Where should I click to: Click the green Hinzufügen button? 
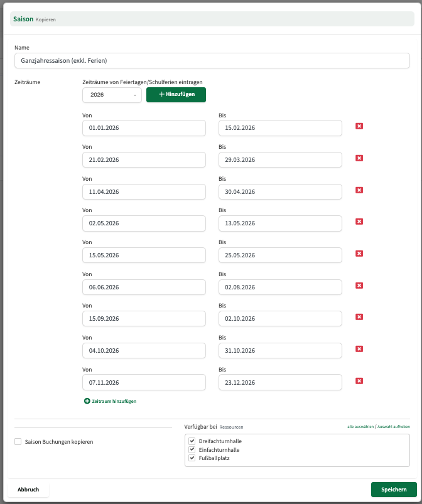(x=176, y=95)
